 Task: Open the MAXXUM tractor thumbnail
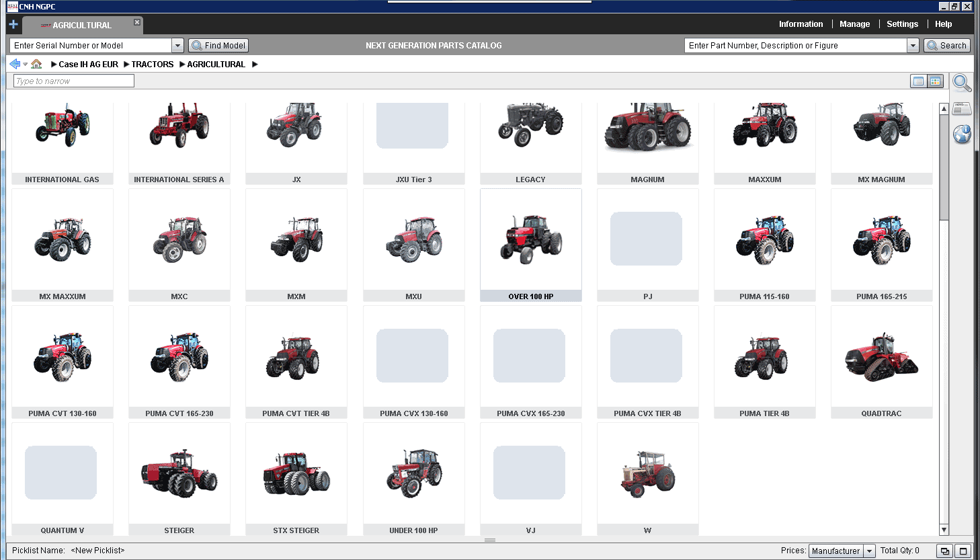(x=765, y=143)
